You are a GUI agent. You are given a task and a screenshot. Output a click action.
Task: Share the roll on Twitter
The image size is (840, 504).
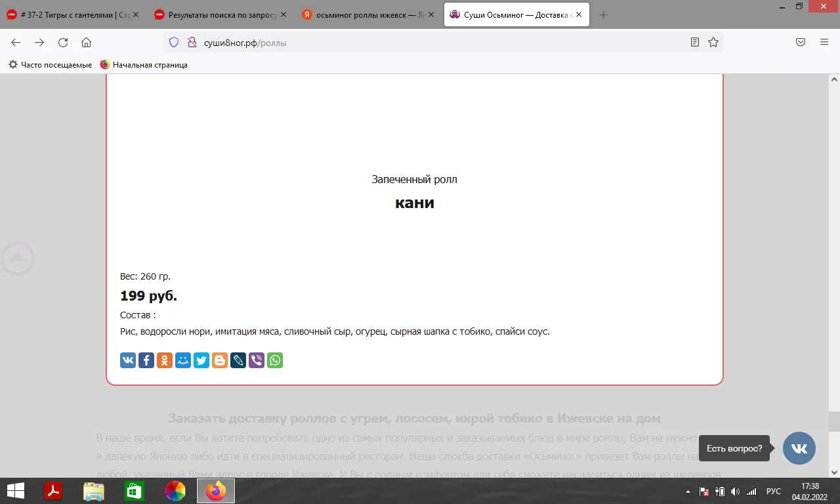(x=201, y=360)
